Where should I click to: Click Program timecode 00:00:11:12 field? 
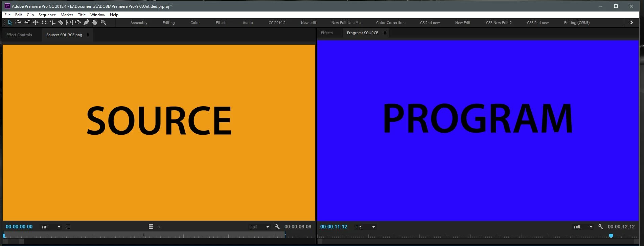[x=334, y=227]
